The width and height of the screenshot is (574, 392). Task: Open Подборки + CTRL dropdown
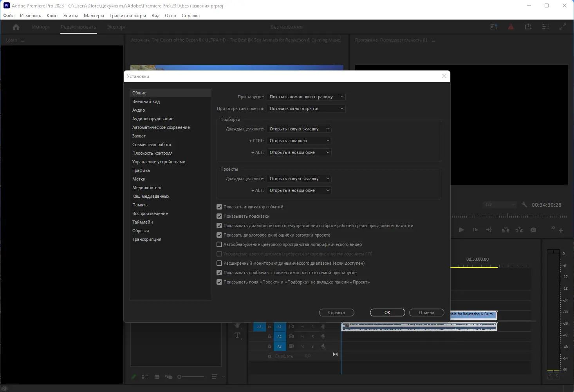pos(299,141)
